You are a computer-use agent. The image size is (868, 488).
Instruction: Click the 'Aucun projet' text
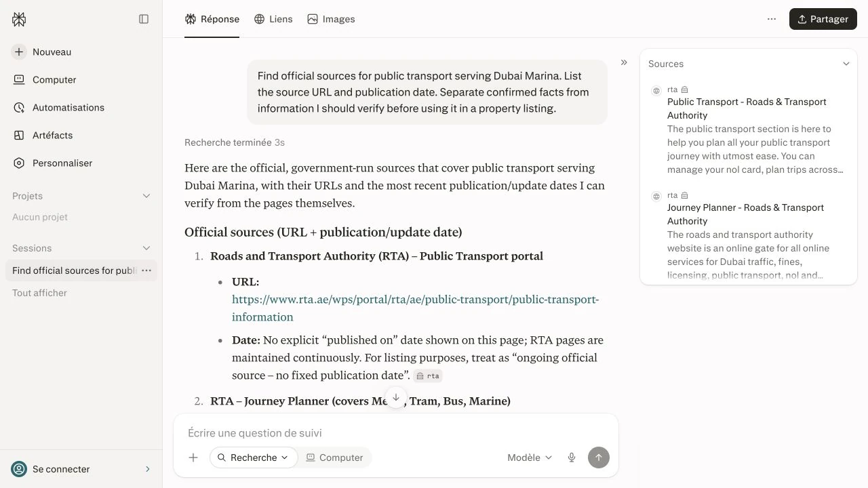click(x=40, y=217)
